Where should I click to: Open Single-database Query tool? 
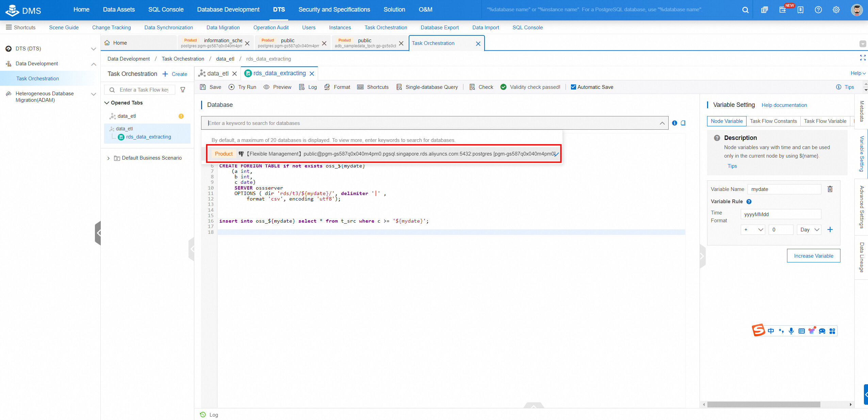[427, 87]
